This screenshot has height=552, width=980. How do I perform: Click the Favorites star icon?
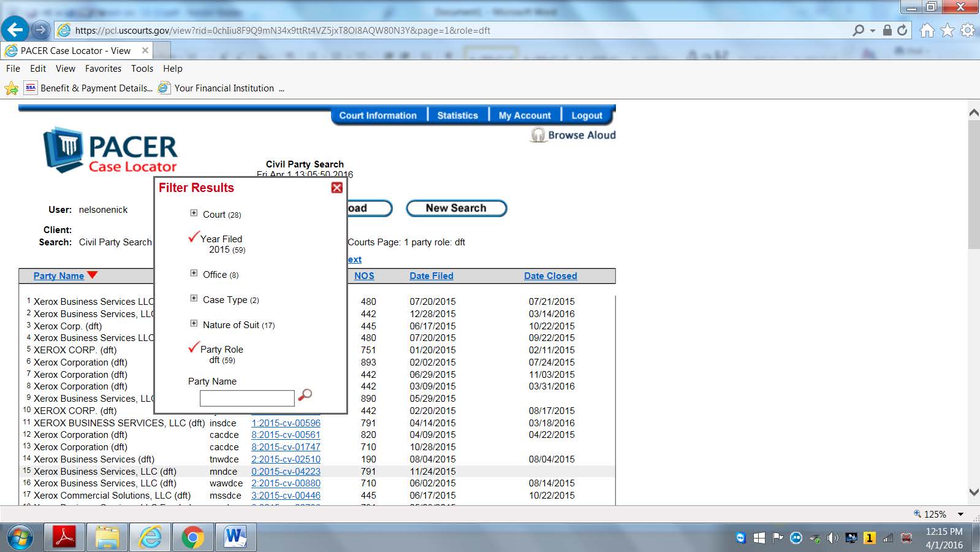pyautogui.click(x=948, y=30)
